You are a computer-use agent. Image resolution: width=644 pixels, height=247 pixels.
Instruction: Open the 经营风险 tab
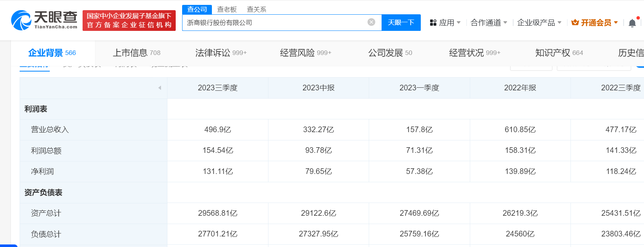(x=305, y=53)
